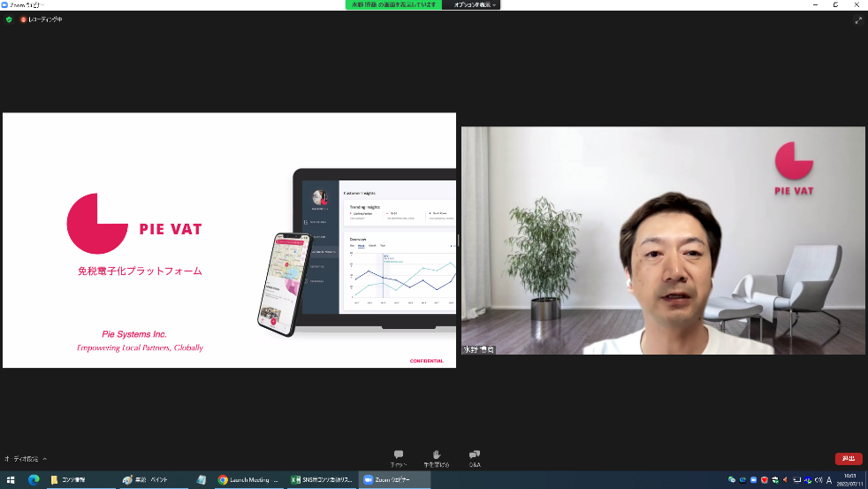
Task: Click the blue-green circular tray icon
Action: click(808, 480)
